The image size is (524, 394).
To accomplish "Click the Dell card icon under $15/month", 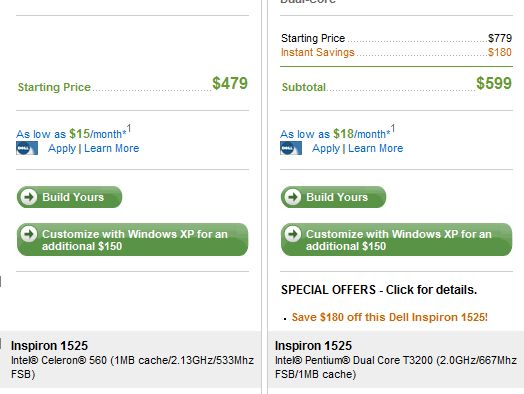I will click(x=27, y=148).
